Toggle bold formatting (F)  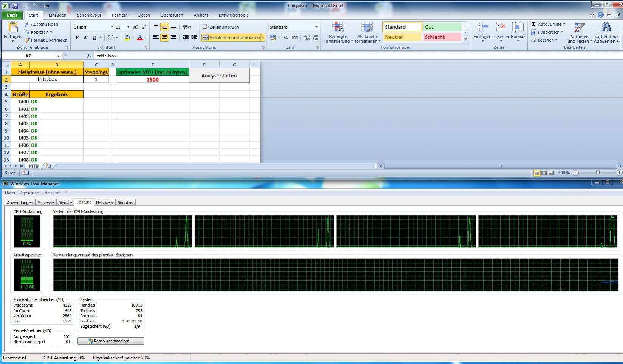tap(77, 37)
